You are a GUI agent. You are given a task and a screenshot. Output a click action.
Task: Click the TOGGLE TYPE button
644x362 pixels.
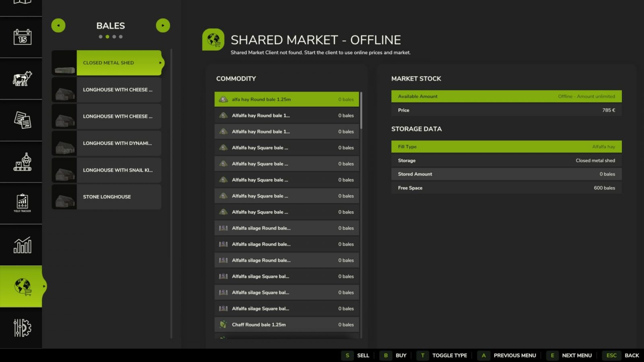click(450, 356)
